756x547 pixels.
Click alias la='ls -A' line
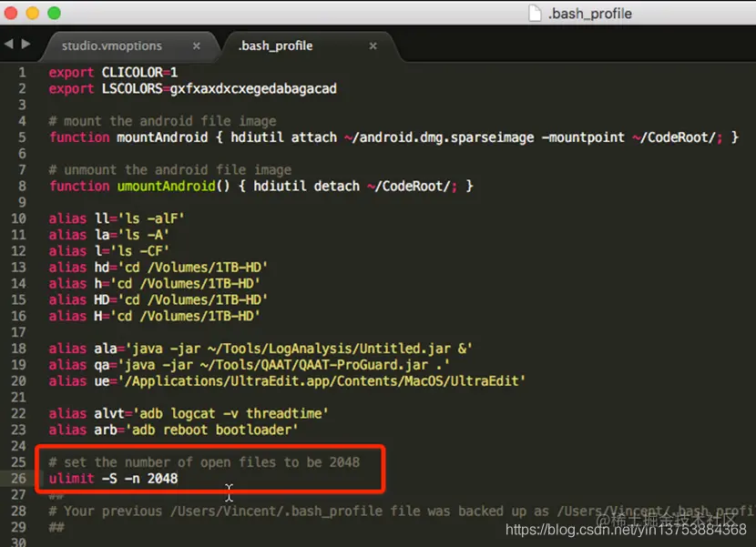pyautogui.click(x=109, y=235)
